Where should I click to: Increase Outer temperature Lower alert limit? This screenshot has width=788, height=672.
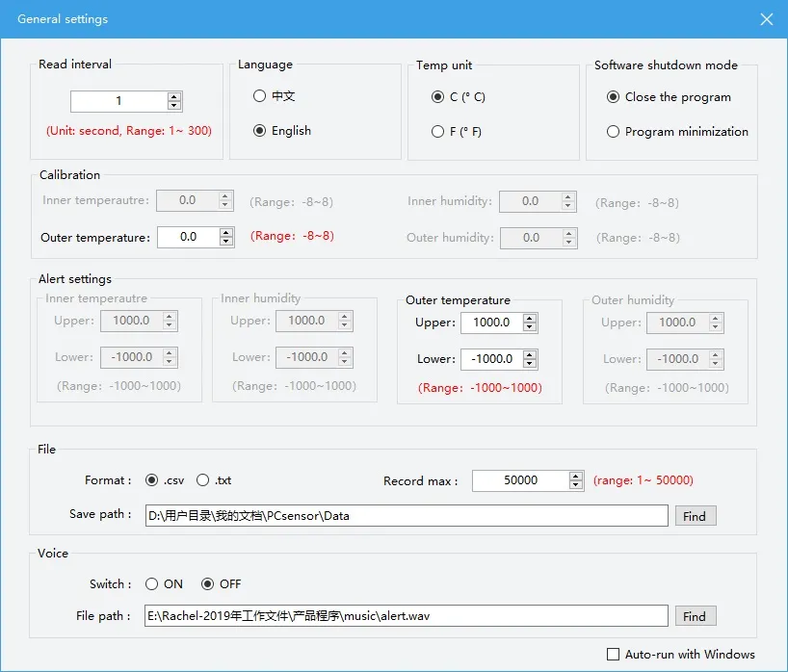point(530,355)
